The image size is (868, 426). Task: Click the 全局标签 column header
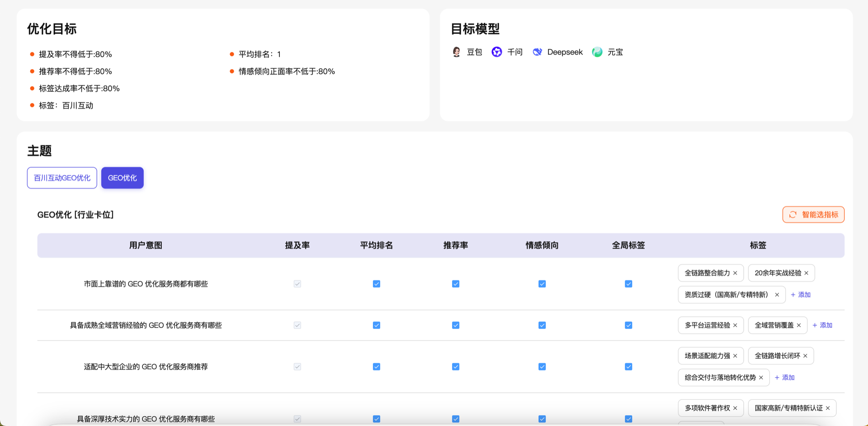pos(628,246)
